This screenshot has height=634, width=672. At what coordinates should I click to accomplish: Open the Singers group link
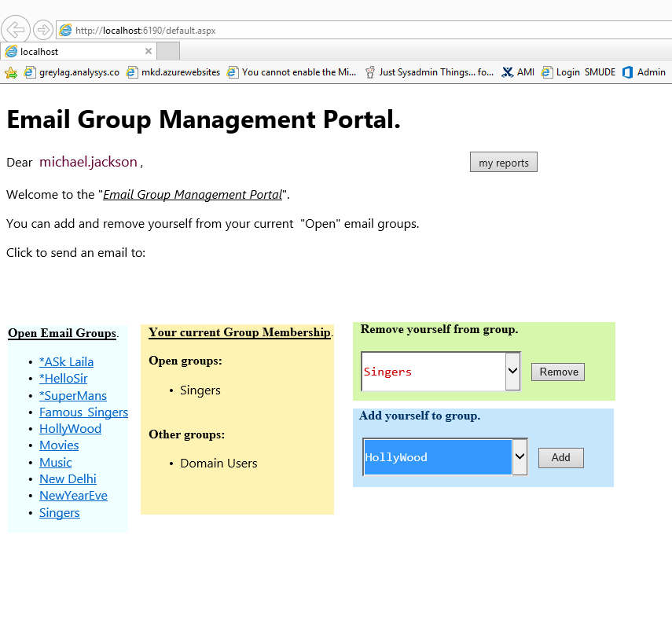pyautogui.click(x=59, y=513)
